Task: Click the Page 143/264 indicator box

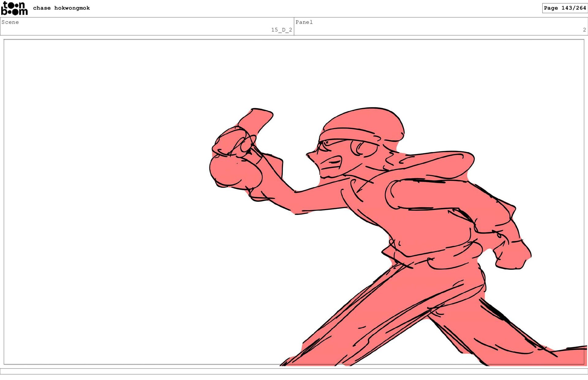Action: point(564,8)
